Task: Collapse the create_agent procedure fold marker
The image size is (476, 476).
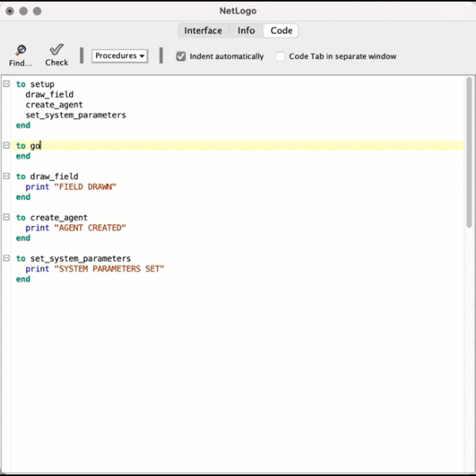Action: (x=6, y=217)
